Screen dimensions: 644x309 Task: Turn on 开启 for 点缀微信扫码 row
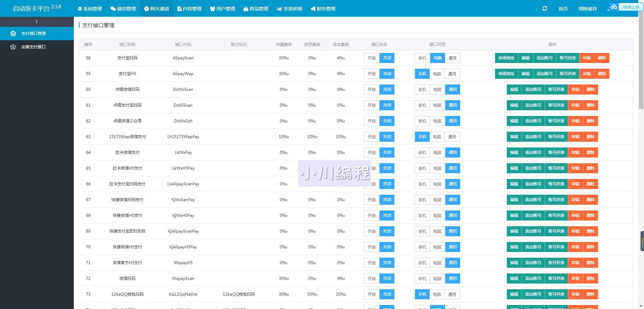click(372, 89)
